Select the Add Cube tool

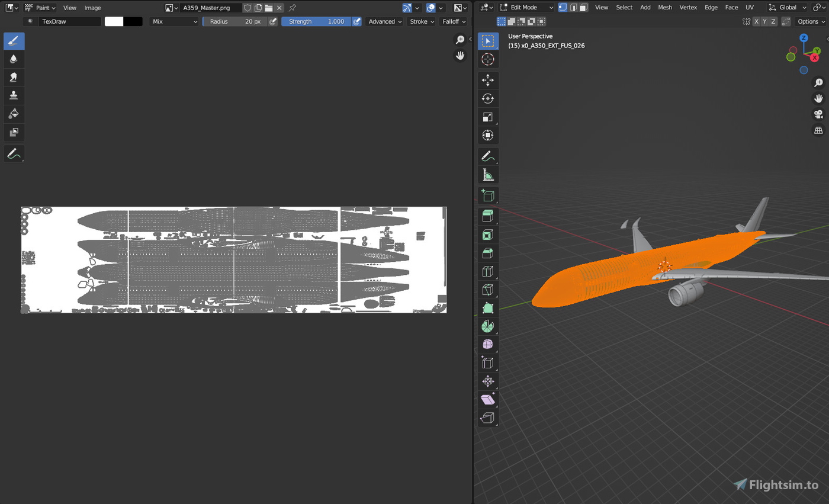[487, 195]
